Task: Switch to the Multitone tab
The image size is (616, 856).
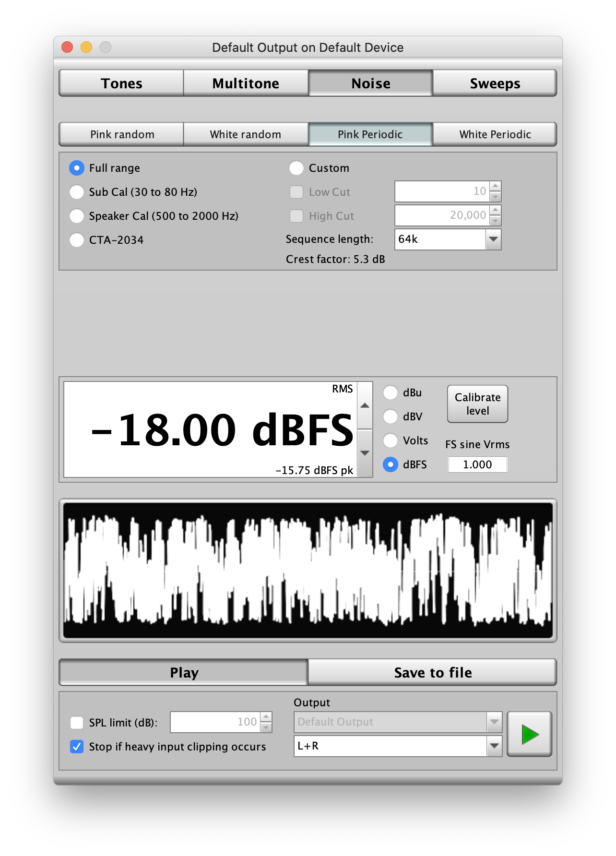Action: pyautogui.click(x=246, y=83)
